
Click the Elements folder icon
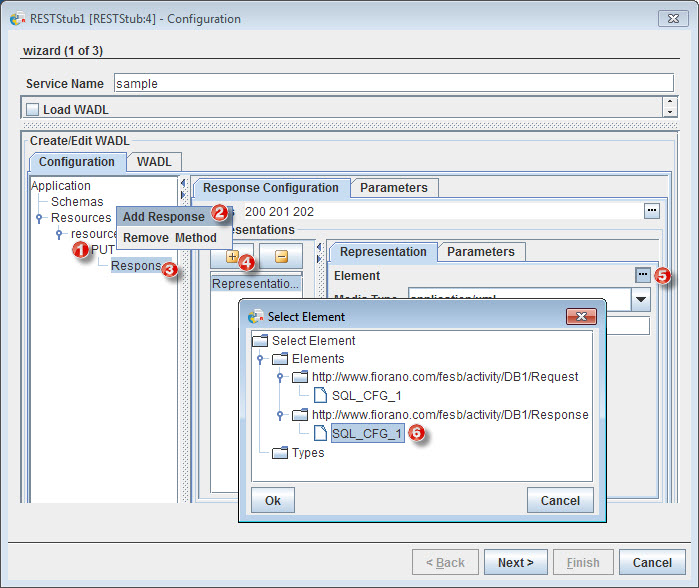[280, 358]
